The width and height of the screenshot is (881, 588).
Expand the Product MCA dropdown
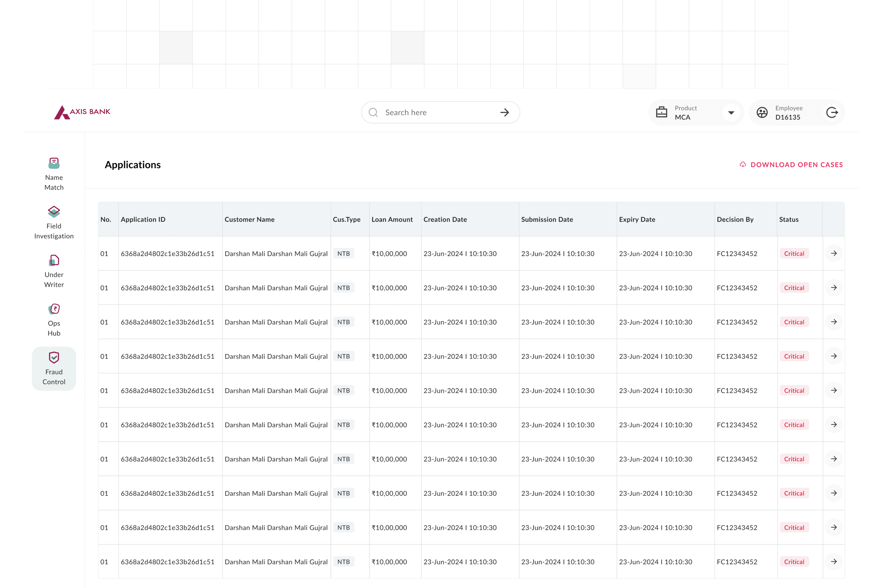point(731,112)
